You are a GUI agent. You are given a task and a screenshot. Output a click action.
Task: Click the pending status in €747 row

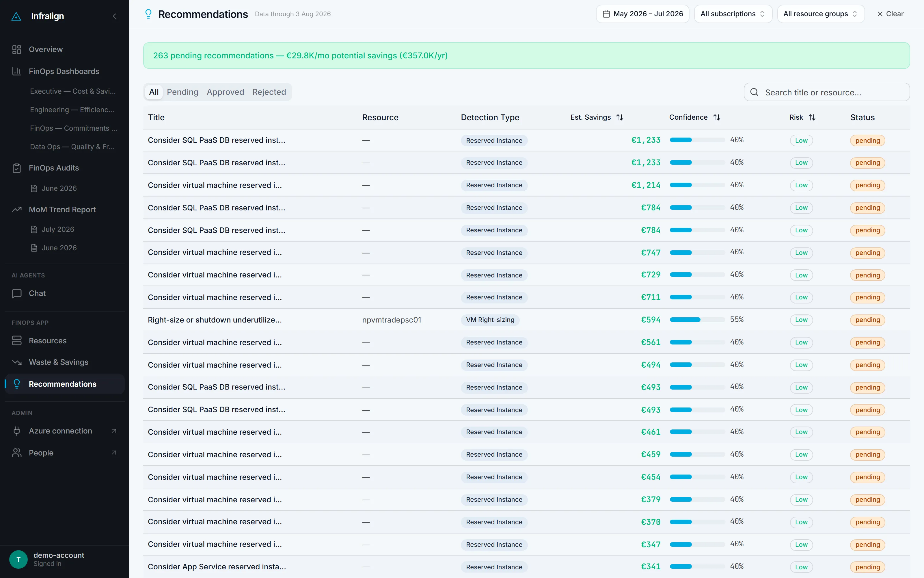867,253
